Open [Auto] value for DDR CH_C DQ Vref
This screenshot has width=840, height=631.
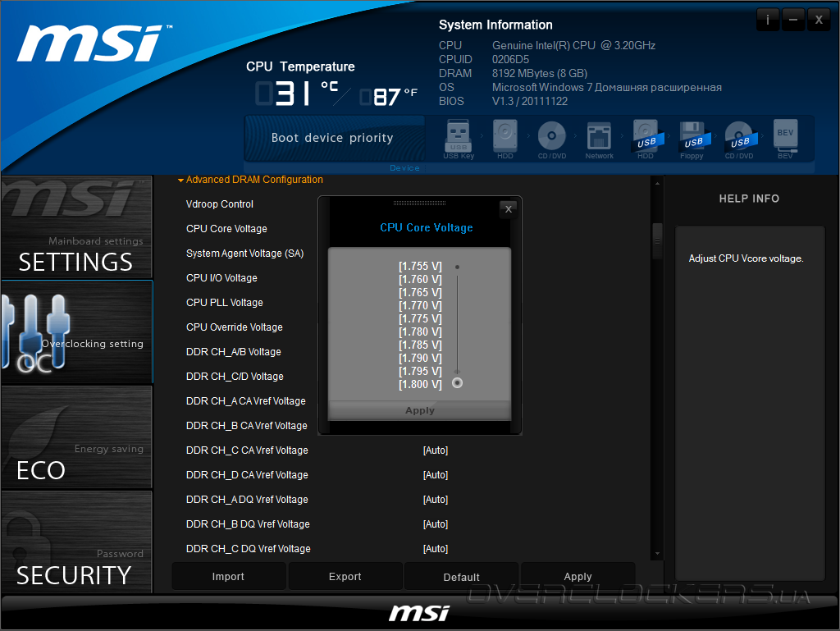tap(436, 549)
